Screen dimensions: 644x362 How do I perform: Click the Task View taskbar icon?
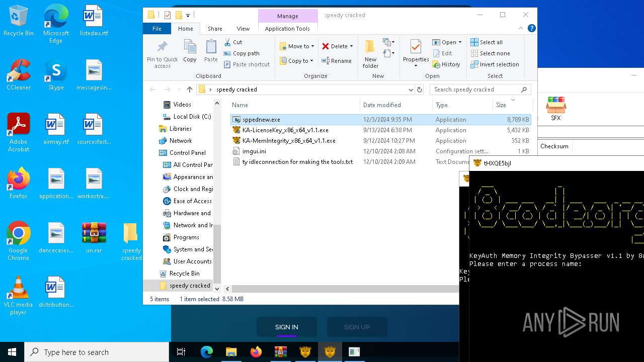(x=182, y=352)
